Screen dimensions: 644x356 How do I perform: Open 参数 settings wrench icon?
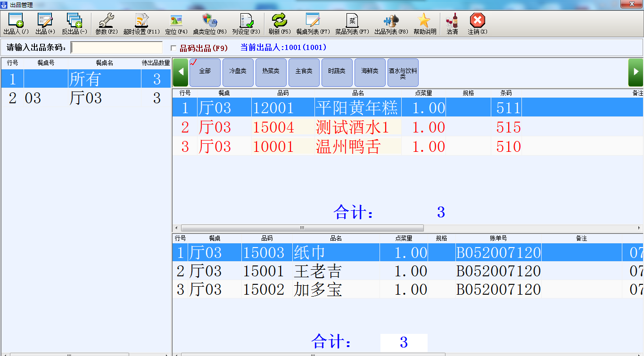coord(107,21)
